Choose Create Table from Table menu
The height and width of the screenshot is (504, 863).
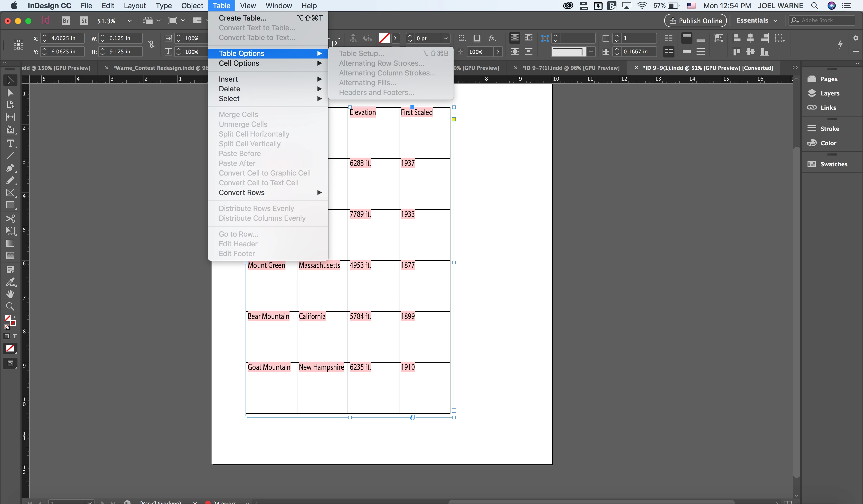[242, 18]
